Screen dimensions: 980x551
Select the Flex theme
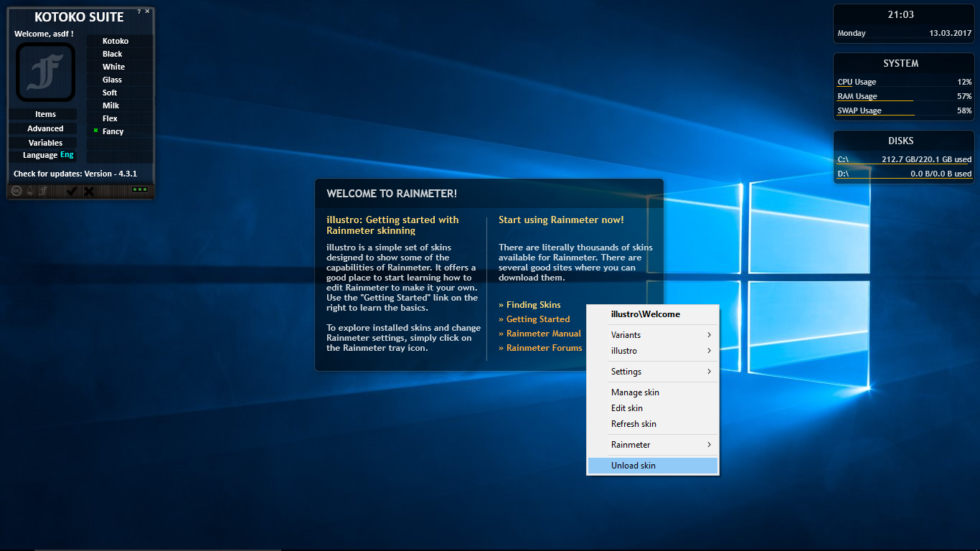pos(121,118)
